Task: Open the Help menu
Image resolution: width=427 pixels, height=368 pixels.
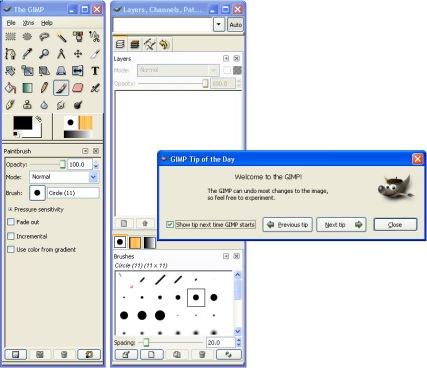Action: (x=47, y=23)
